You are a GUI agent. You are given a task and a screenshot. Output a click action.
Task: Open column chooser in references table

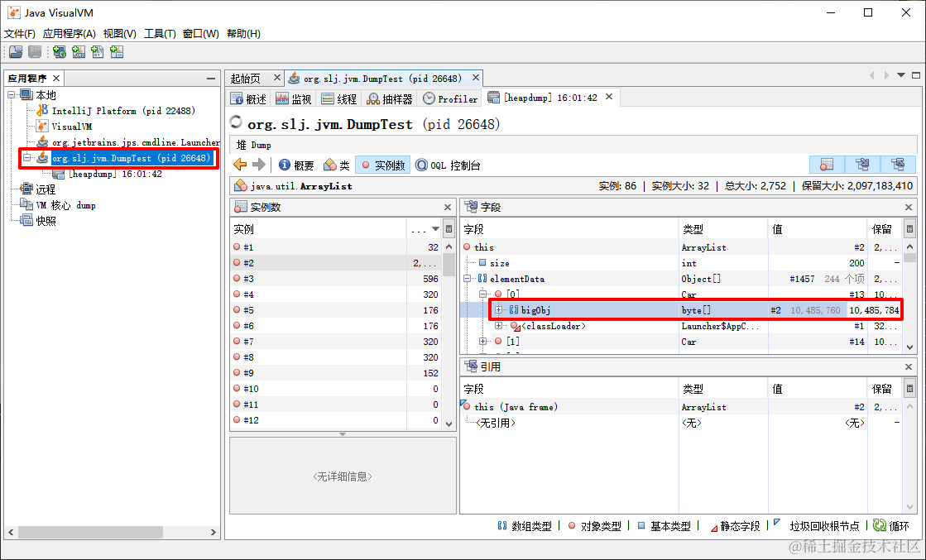pos(909,389)
